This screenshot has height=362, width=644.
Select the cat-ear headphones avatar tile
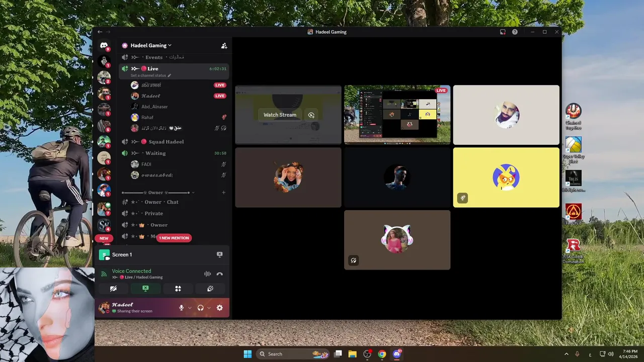tap(397, 240)
